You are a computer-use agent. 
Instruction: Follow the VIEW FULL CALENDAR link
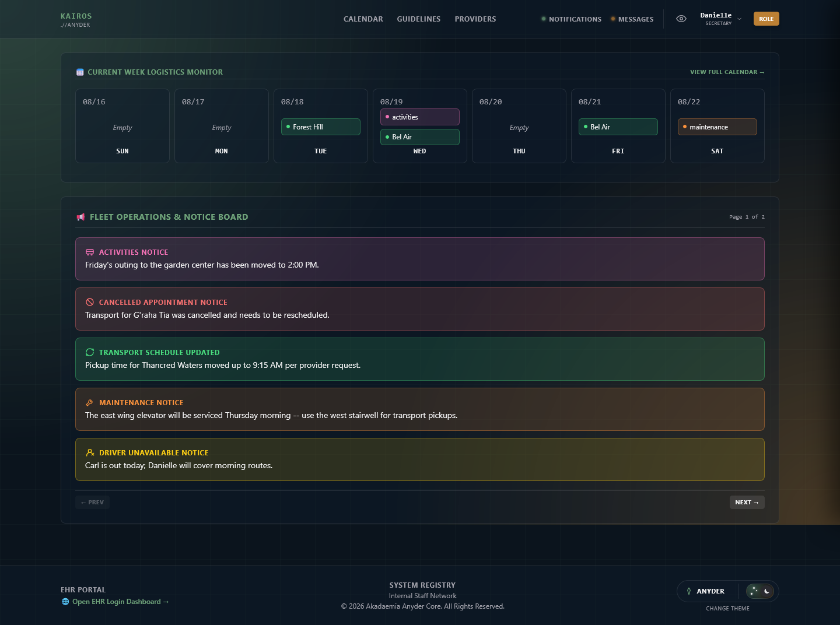(x=727, y=72)
